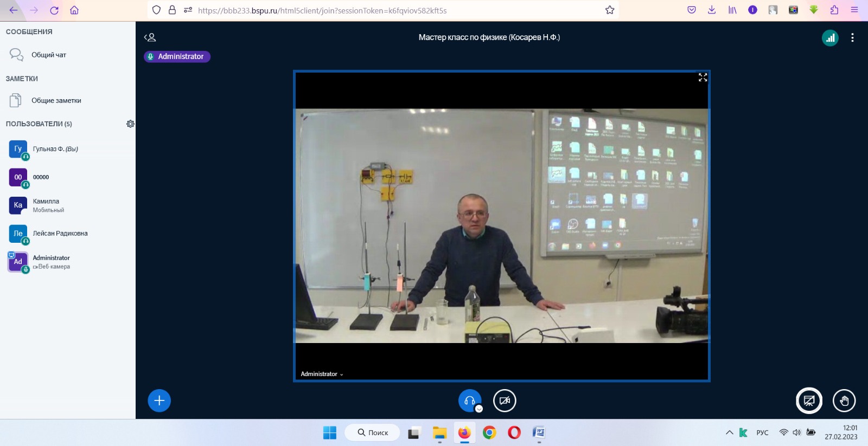Toggle the webcam sharing button
868x446 pixels.
[505, 400]
